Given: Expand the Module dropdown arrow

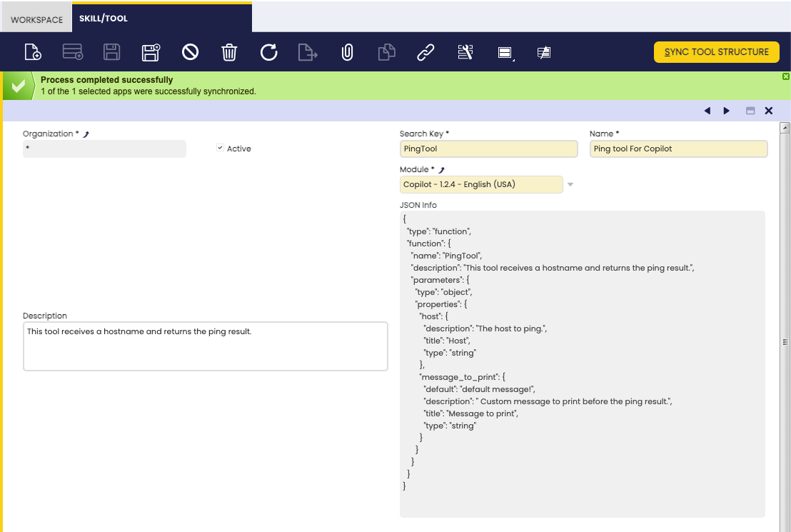Looking at the screenshot, I should click(x=570, y=184).
